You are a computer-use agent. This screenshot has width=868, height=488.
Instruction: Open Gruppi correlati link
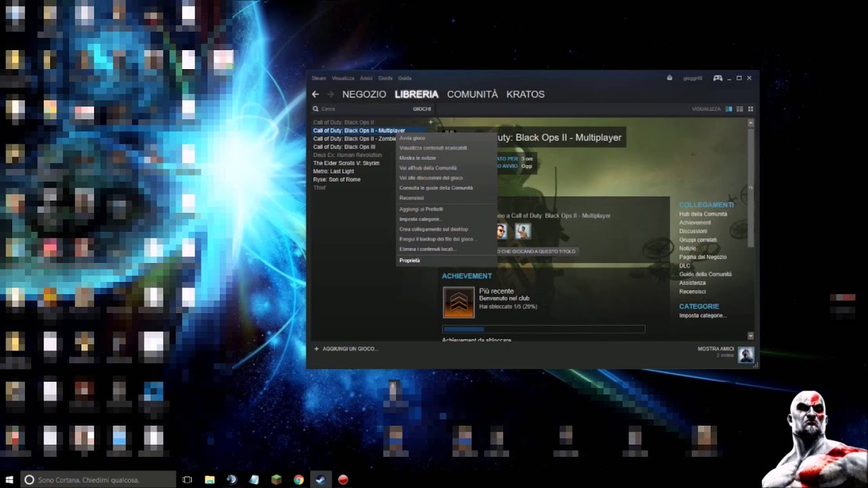click(698, 240)
